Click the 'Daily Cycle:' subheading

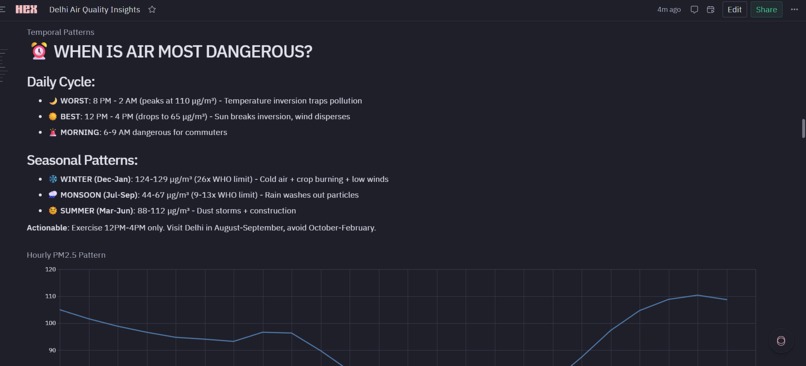61,82
